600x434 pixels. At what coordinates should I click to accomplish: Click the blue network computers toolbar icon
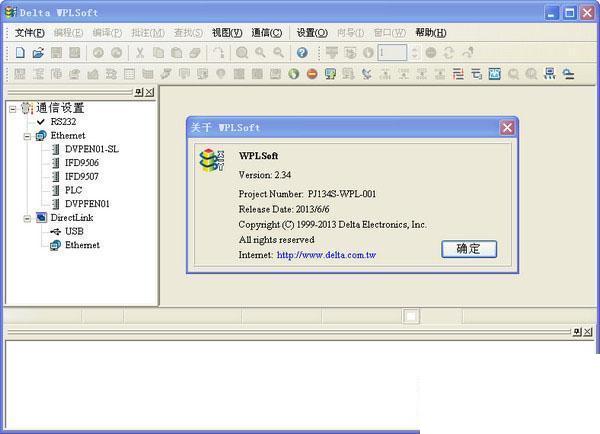coord(550,73)
